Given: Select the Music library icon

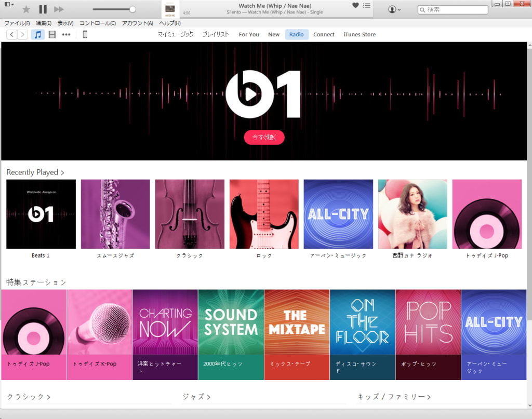Looking at the screenshot, I should (38, 34).
